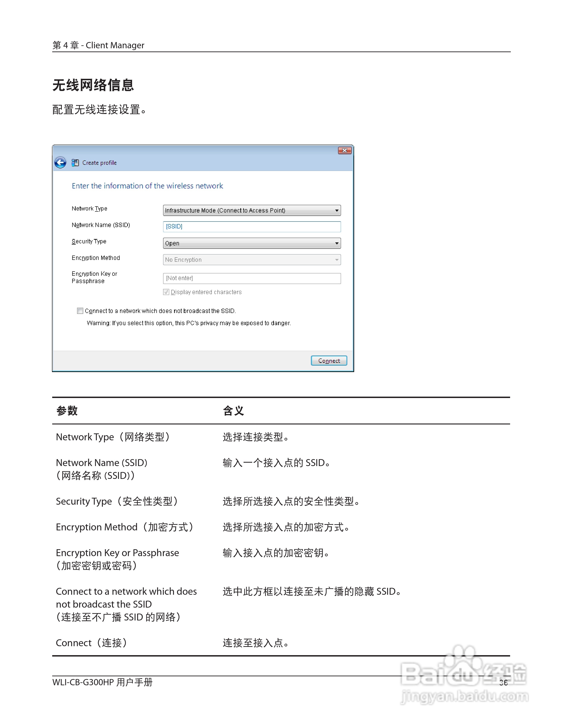This screenshot has height=728, width=563.
Task: Click the dropdown arrow on Network Type
Action: (336, 210)
